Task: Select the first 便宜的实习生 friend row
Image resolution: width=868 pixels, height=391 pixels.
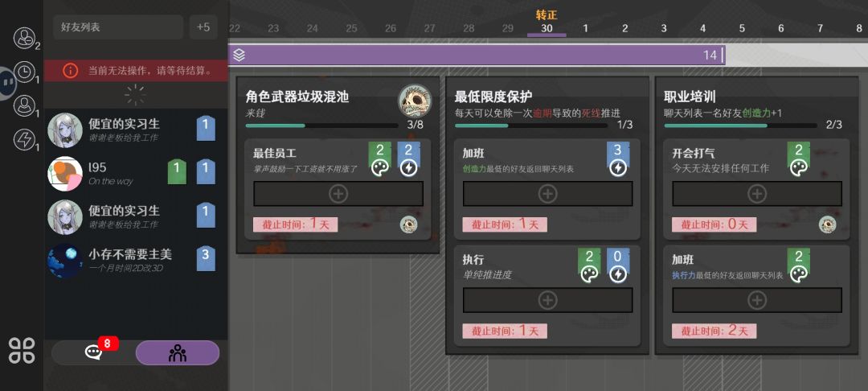Action: [136, 130]
